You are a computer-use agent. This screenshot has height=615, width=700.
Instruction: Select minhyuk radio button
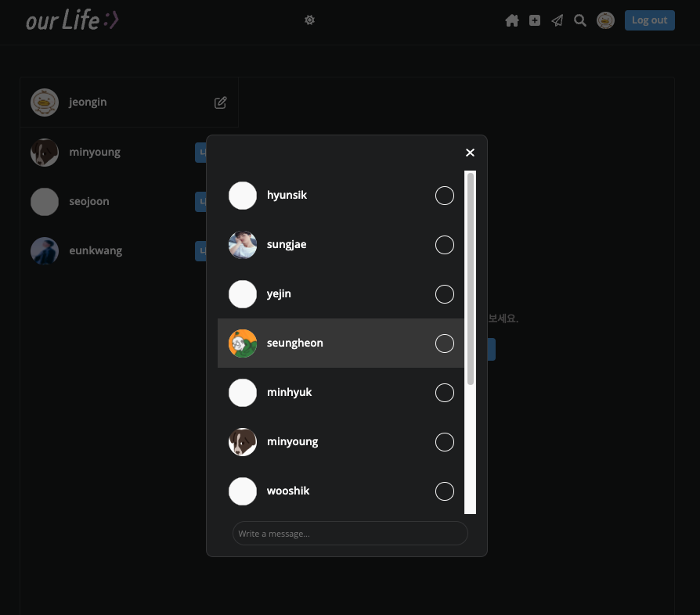click(444, 393)
